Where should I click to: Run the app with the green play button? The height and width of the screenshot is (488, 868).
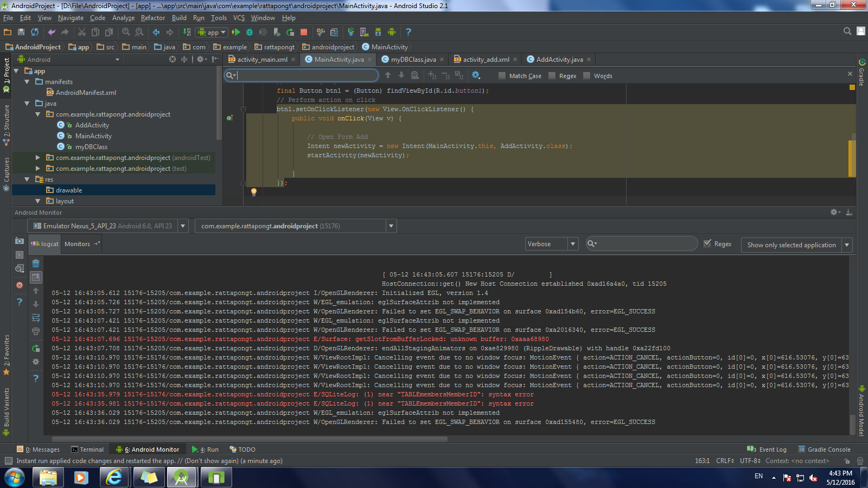pyautogui.click(x=236, y=32)
